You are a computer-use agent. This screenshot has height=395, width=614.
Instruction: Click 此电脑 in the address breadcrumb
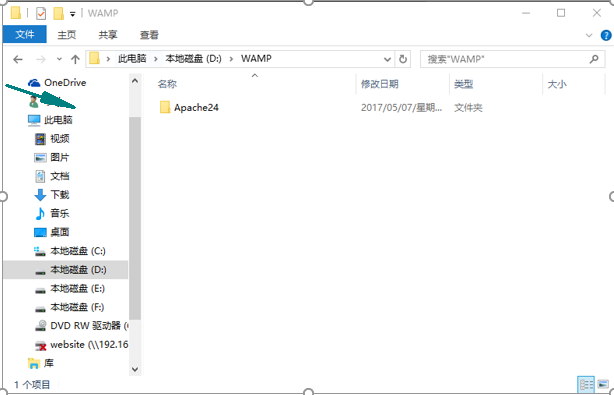click(132, 59)
